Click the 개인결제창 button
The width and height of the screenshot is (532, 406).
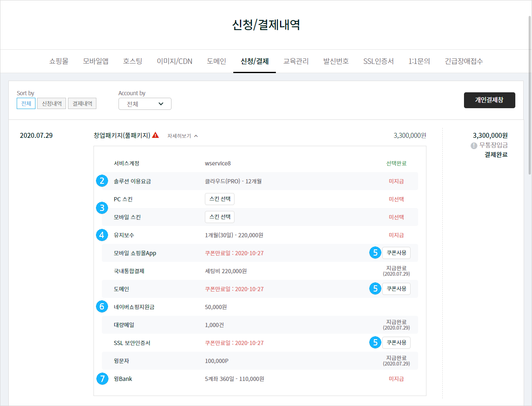point(489,100)
